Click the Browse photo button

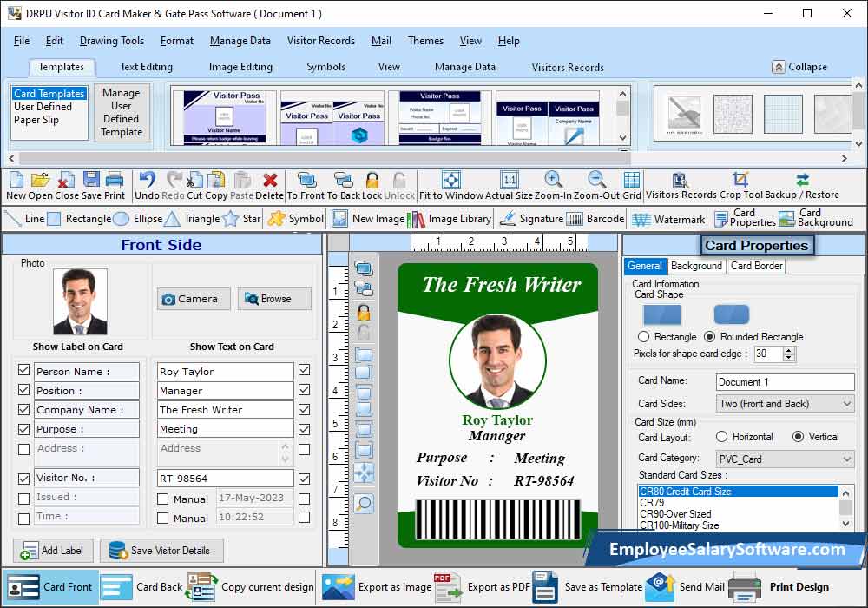click(x=274, y=299)
